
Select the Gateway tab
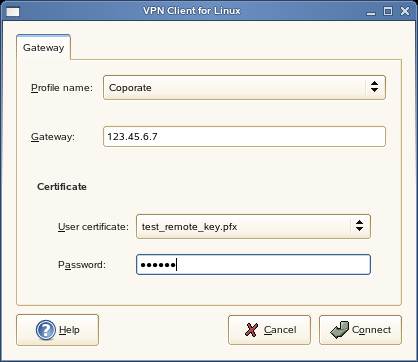[x=43, y=48]
